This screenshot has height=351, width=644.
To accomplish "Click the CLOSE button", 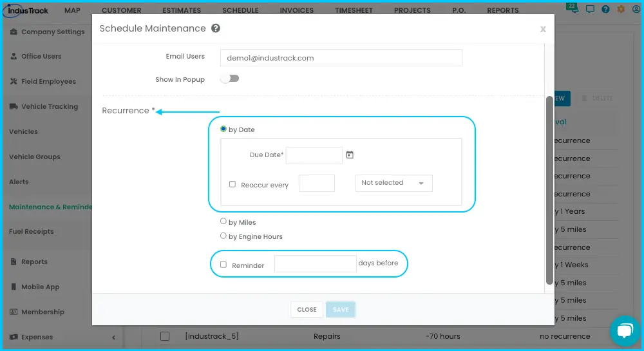I will 307,310.
